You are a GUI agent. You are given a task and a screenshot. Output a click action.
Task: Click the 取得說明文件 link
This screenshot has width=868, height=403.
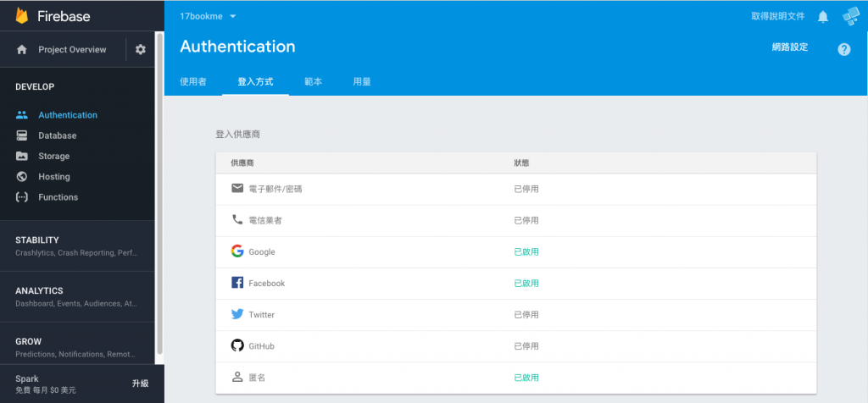tap(778, 17)
